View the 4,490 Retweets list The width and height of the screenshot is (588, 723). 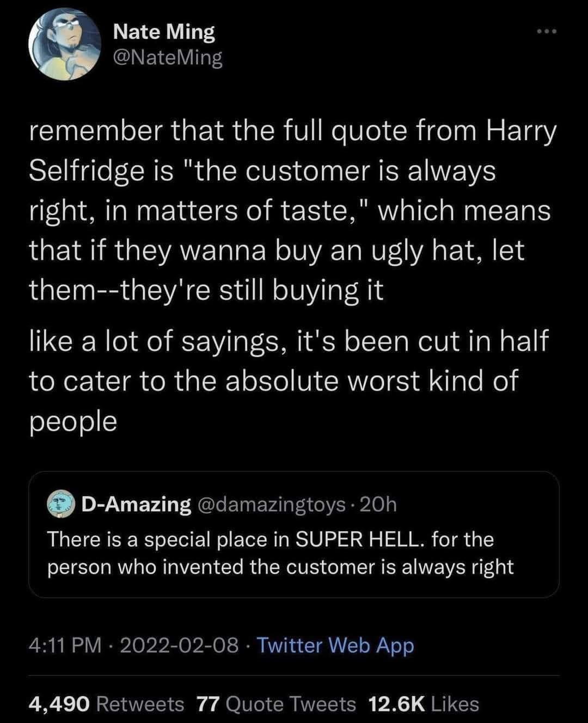[106, 704]
